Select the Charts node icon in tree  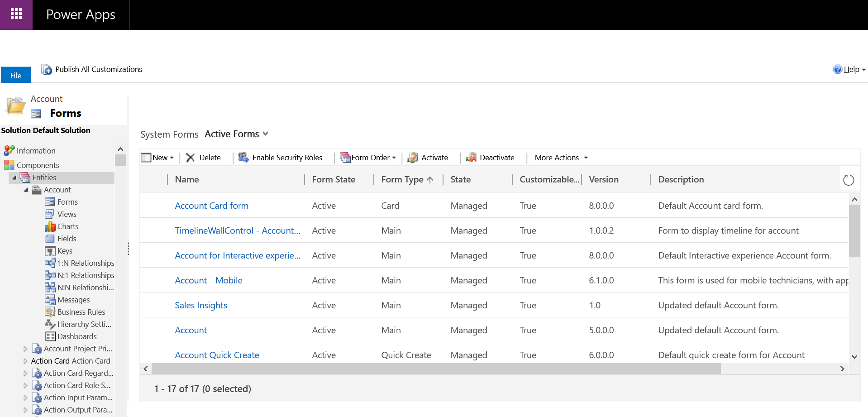pos(50,226)
